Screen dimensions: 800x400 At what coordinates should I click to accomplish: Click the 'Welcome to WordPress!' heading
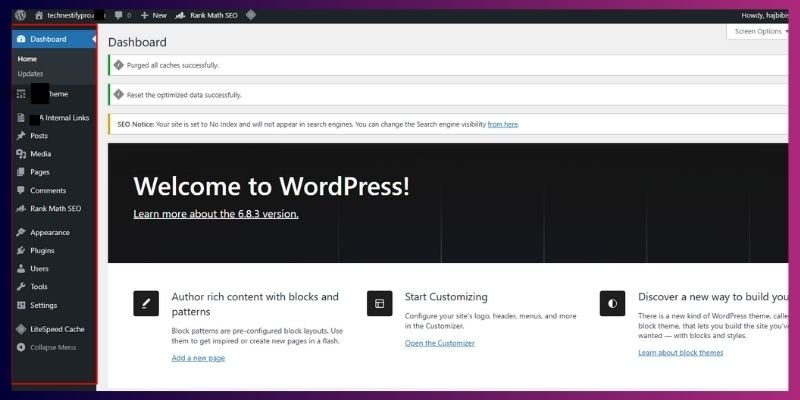tap(271, 186)
